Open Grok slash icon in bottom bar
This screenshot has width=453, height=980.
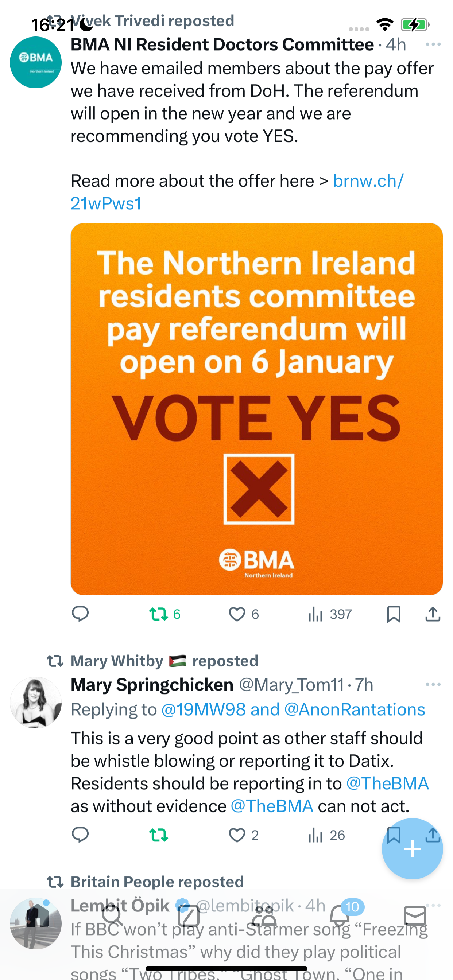point(189,916)
